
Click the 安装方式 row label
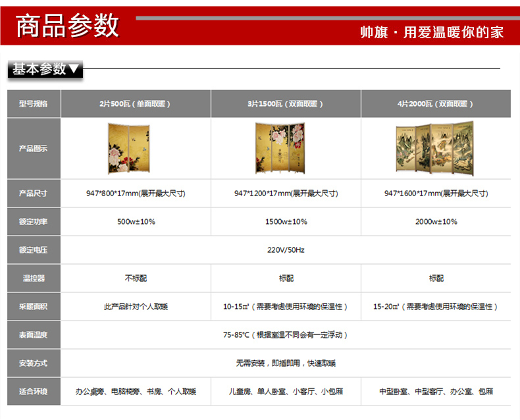pos(34,363)
